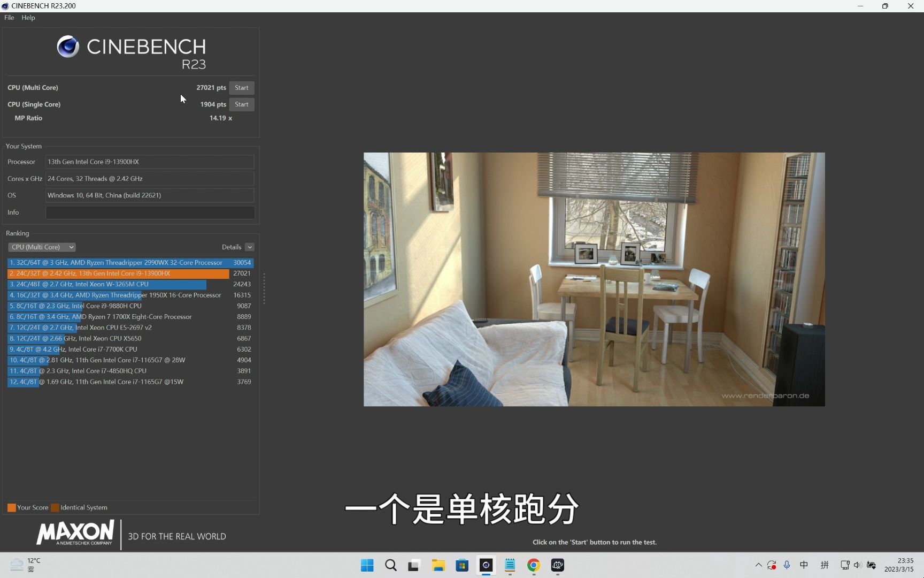This screenshot has width=924, height=578.
Task: Click the OS field showing Windows 10
Action: (150, 195)
